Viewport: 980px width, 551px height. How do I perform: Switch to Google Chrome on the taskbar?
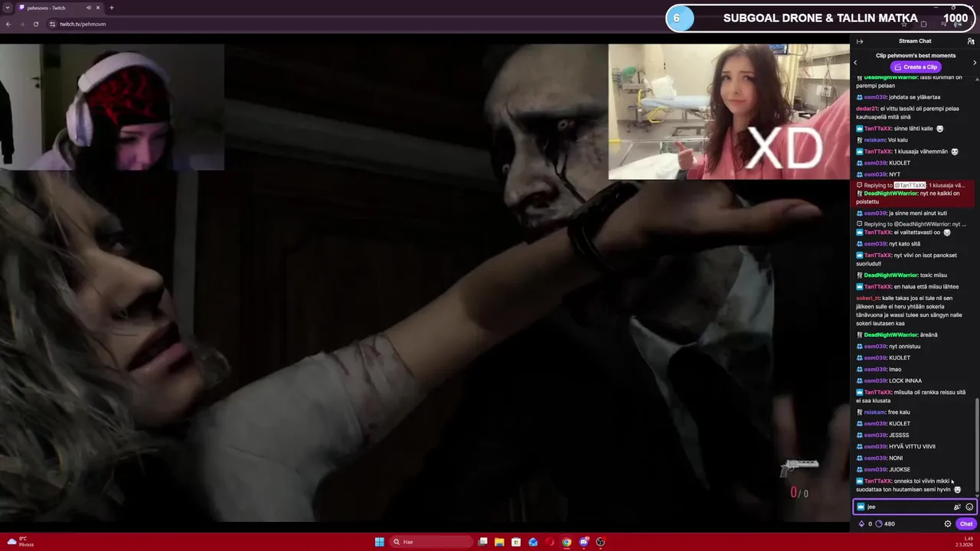coord(567,542)
